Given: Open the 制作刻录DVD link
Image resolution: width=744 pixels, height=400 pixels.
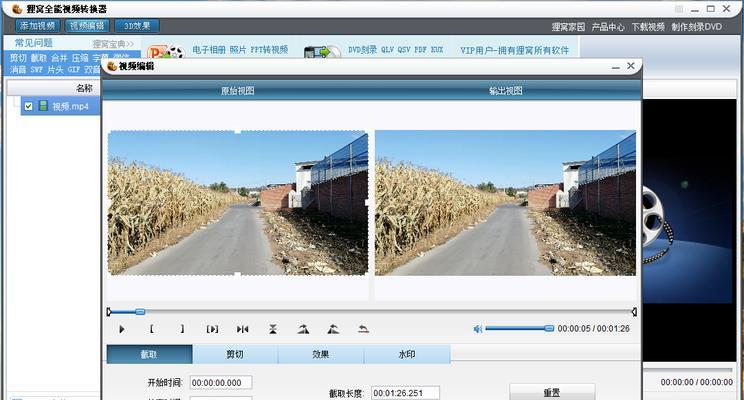Looking at the screenshot, I should coord(697,27).
